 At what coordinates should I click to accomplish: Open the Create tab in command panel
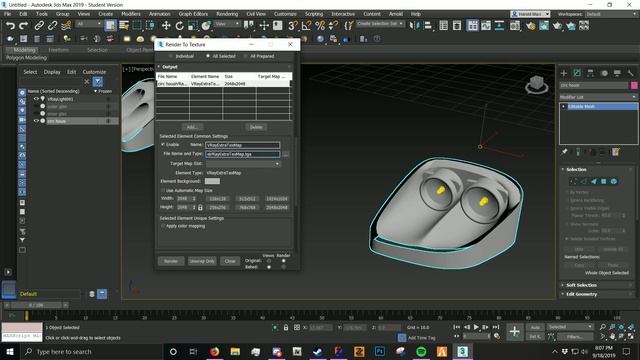564,73
